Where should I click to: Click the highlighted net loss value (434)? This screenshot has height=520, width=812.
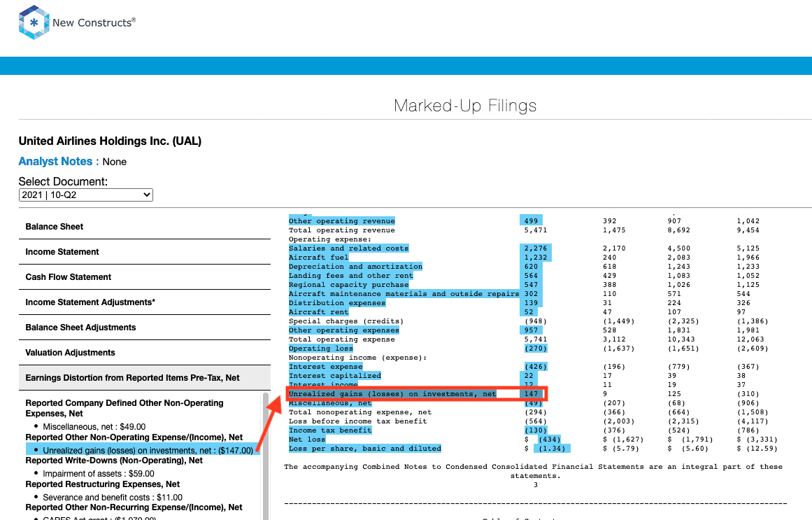coord(550,440)
